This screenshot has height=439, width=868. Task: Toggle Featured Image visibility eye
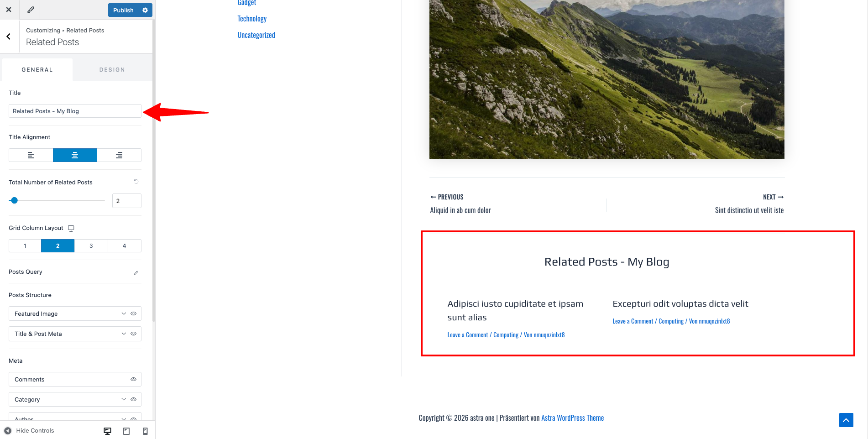point(134,314)
